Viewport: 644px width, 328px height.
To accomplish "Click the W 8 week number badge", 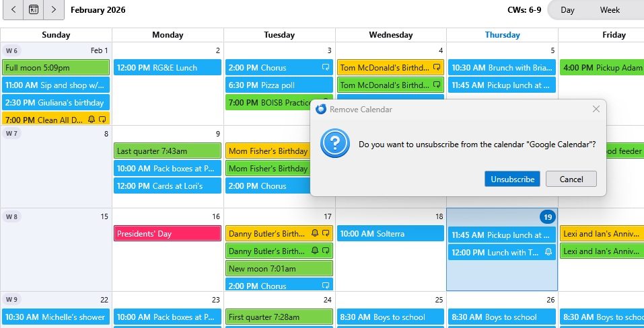I will [x=13, y=217].
